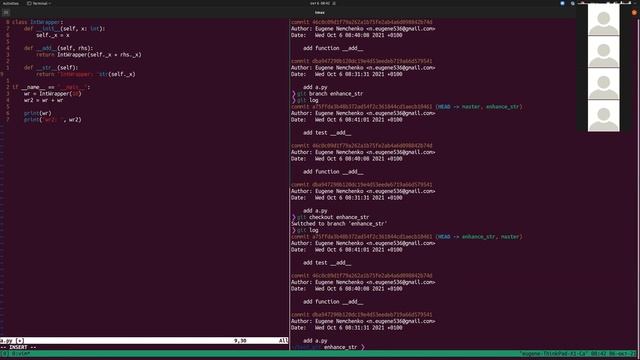Click the new tab icon in terminal header
The image size is (640, 360).
[x=6, y=13]
